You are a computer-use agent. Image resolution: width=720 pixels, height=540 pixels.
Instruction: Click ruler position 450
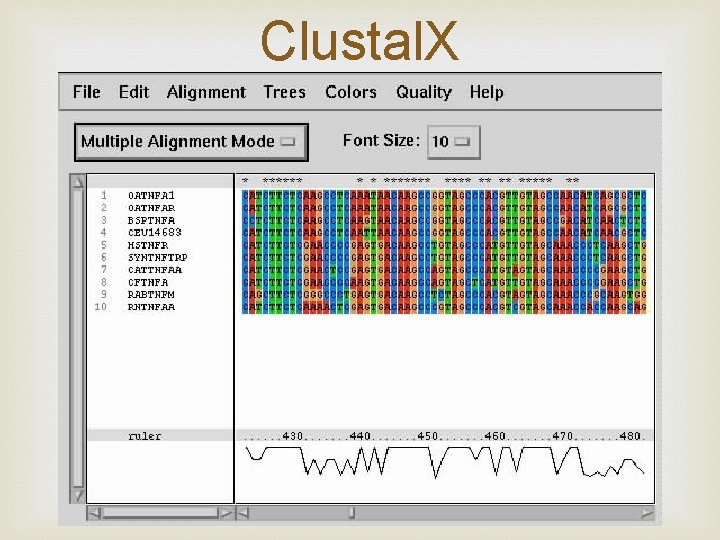point(428,435)
